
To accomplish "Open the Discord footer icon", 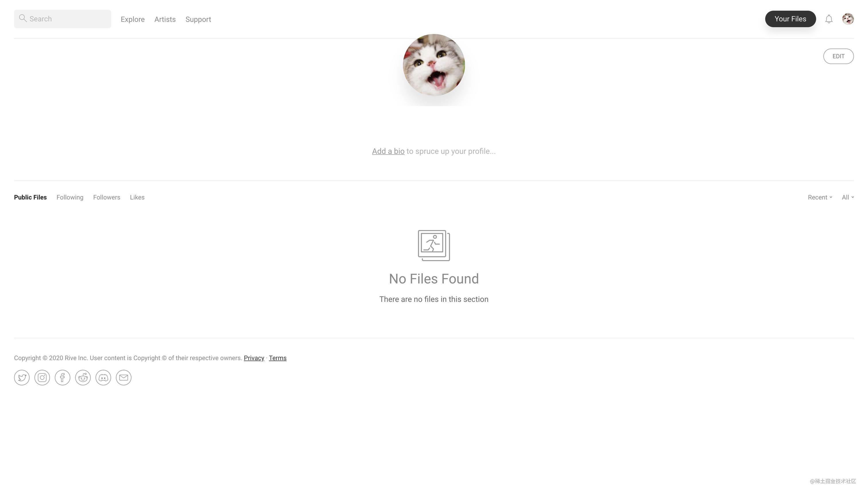I will [x=104, y=377].
